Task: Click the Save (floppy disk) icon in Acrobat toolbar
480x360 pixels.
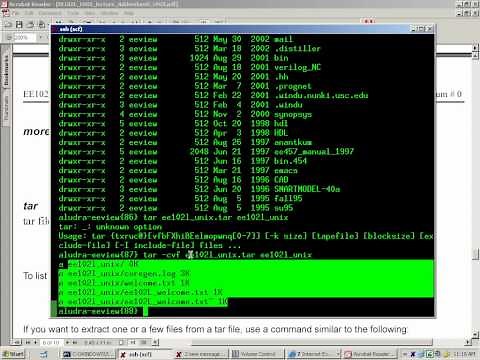Action: [19, 24]
